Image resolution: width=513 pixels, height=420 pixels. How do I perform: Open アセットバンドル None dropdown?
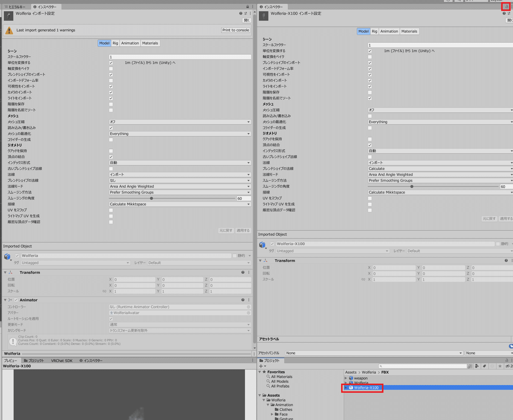[x=374, y=353]
